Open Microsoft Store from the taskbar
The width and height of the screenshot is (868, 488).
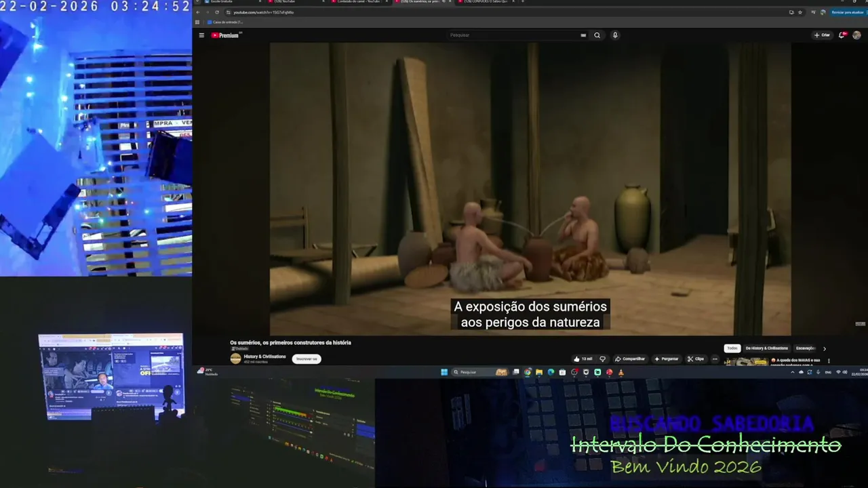coord(562,372)
